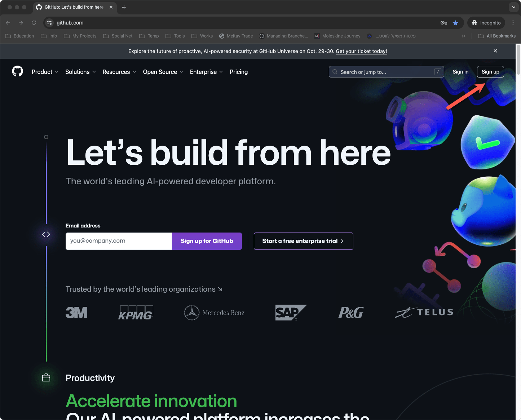Screen dimensions: 521x420
Task: Open a new browser tab
Action: (124, 7)
